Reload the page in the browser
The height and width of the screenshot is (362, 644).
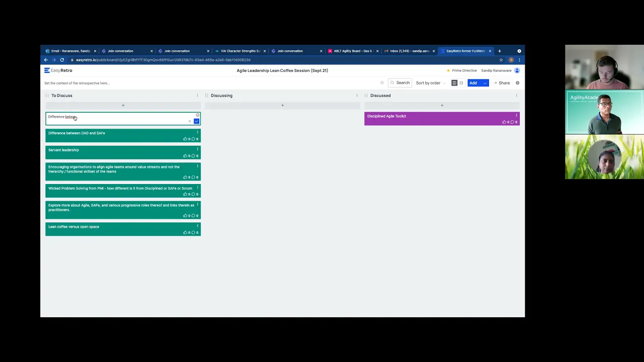62,60
